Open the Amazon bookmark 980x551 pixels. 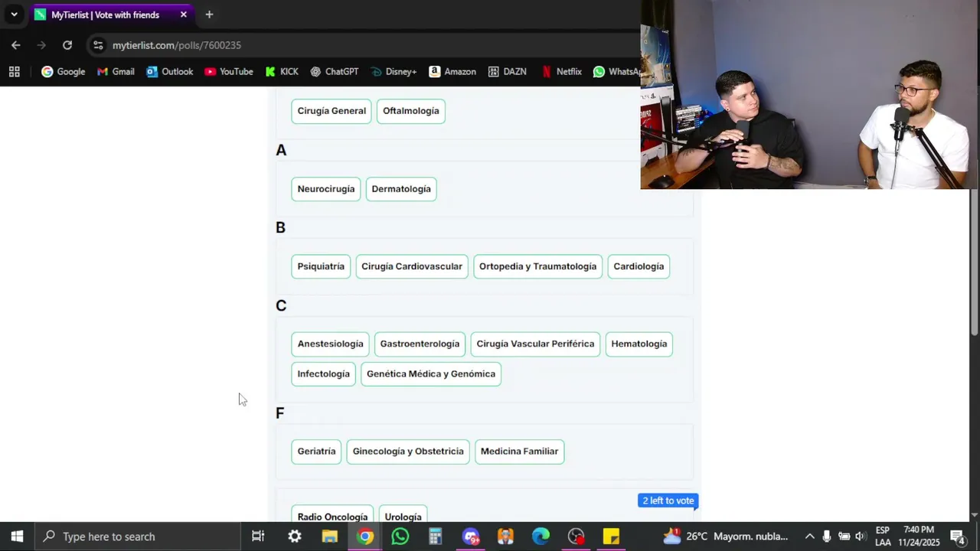click(452, 71)
